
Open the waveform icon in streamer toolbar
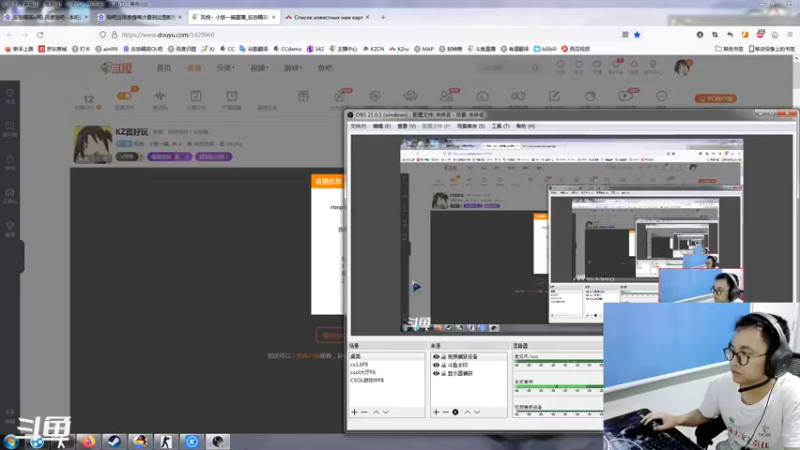pyautogui.click(x=160, y=98)
